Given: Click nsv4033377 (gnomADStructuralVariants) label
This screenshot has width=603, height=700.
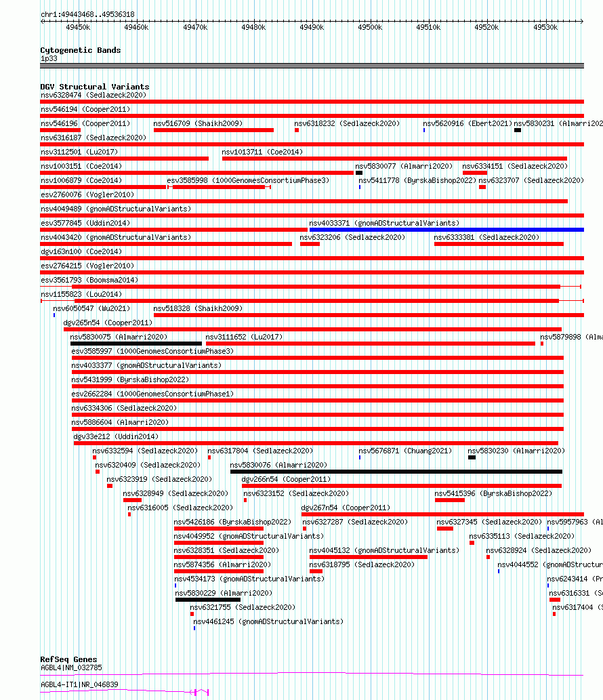Looking at the screenshot, I should pyautogui.click(x=146, y=367).
